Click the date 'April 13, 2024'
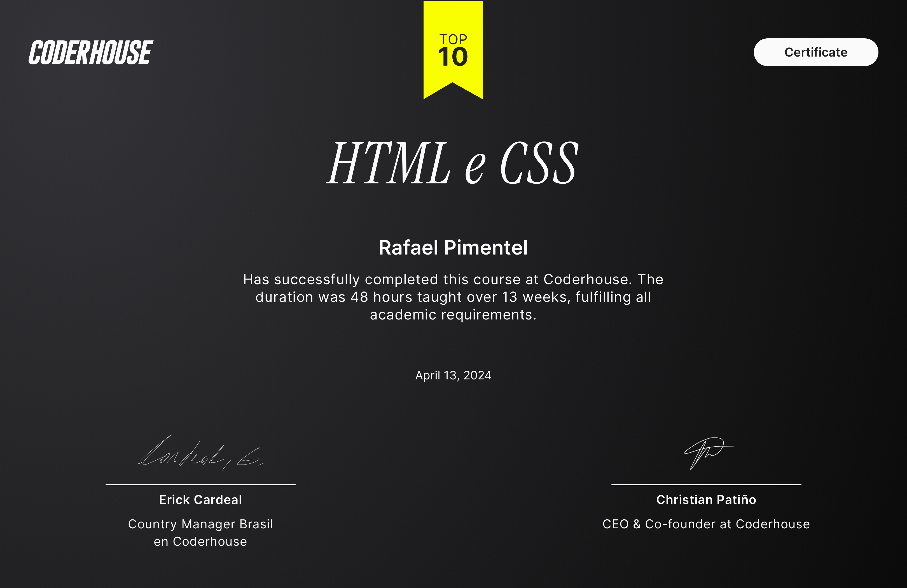 (453, 375)
